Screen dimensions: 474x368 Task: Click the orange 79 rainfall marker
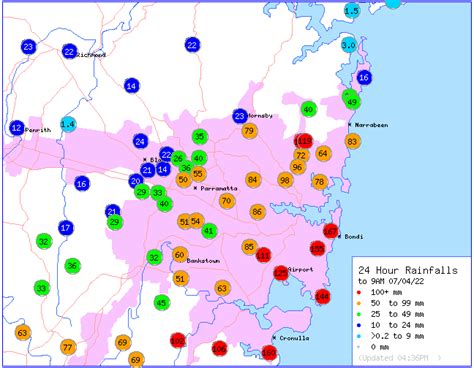(x=249, y=130)
